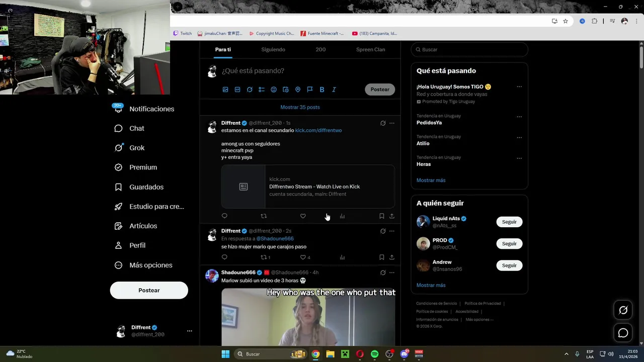644x362 pixels.
Task: Open Grok enhance in composer toolbar
Action: pos(250,89)
